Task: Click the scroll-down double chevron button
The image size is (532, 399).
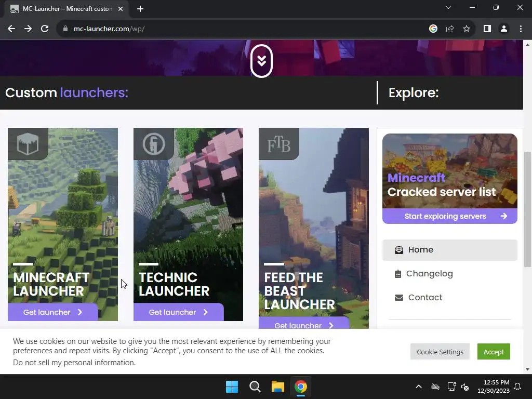Action: coord(261,61)
